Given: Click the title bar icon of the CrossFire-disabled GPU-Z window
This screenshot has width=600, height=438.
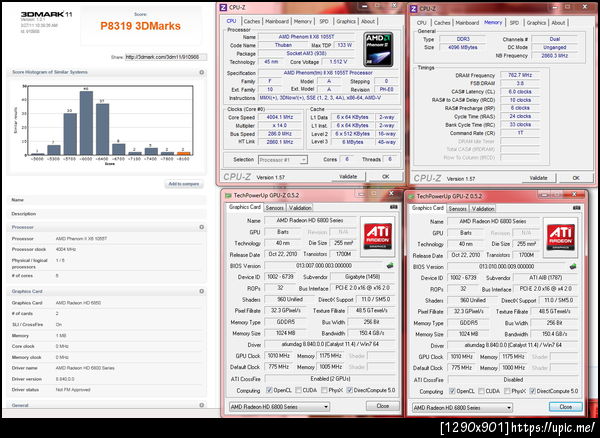Looking at the screenshot, I should click(411, 196).
